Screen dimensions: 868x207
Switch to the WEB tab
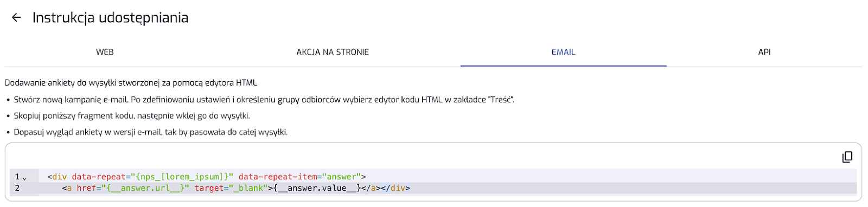pos(105,52)
